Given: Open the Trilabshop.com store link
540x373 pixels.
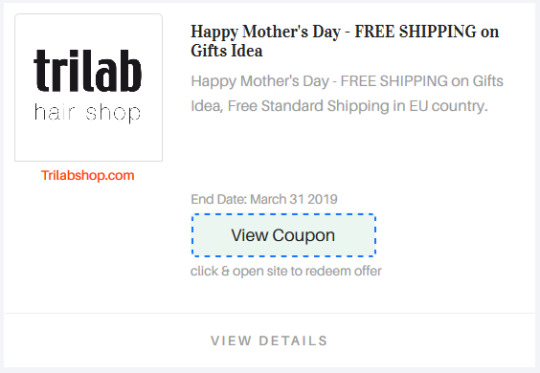Looking at the screenshot, I should [x=87, y=175].
